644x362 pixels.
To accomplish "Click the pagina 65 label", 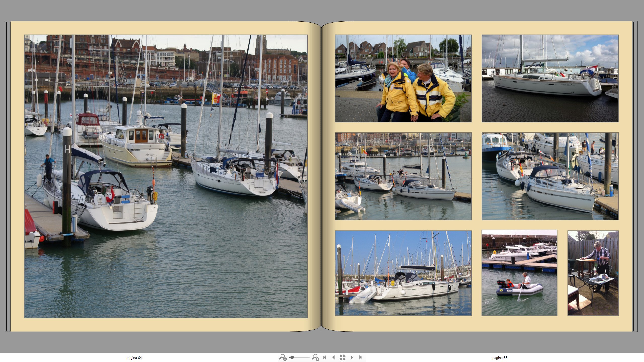I will [500, 358].
